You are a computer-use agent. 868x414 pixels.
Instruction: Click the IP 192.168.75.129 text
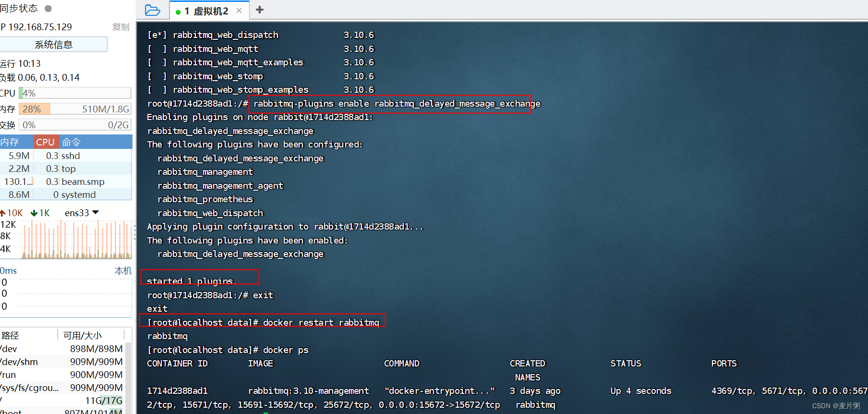(36, 27)
